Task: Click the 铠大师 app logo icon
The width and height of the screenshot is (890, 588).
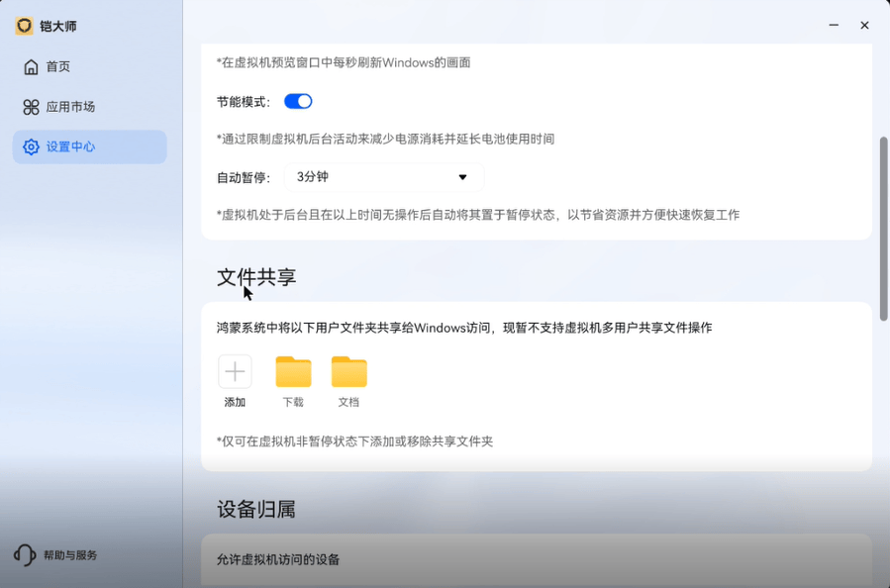Action: (24, 26)
